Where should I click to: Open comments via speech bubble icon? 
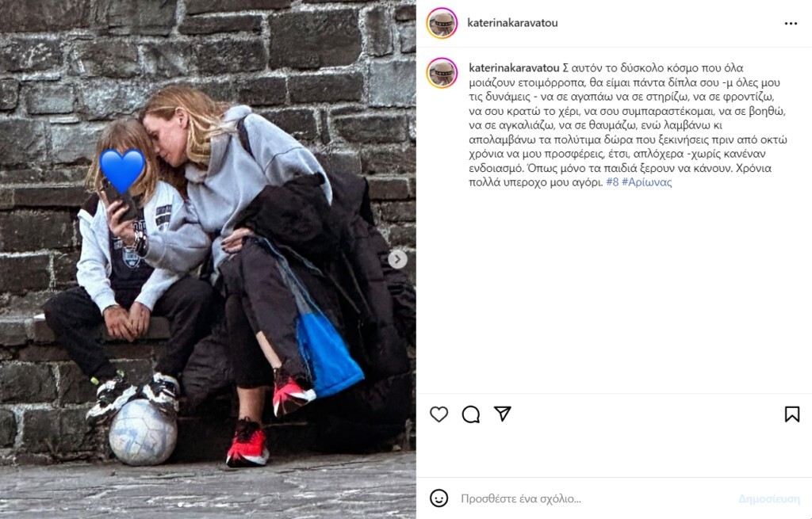pos(471,414)
